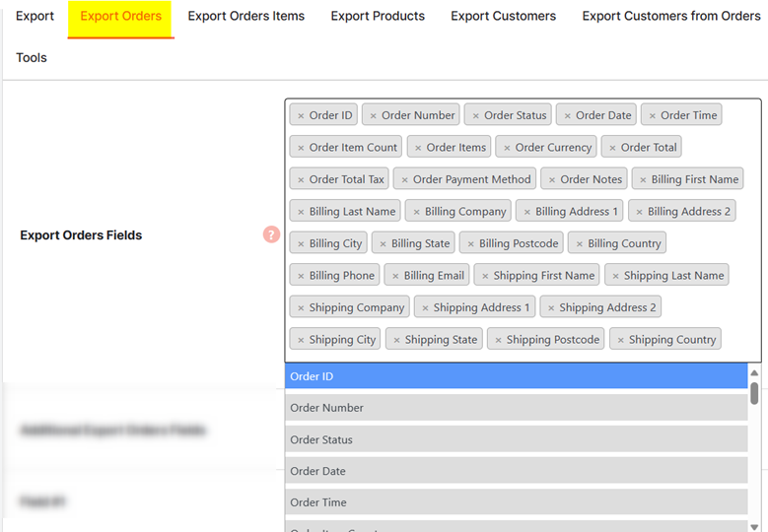
Task: Remove the Order Total Tax tag
Action: click(301, 180)
